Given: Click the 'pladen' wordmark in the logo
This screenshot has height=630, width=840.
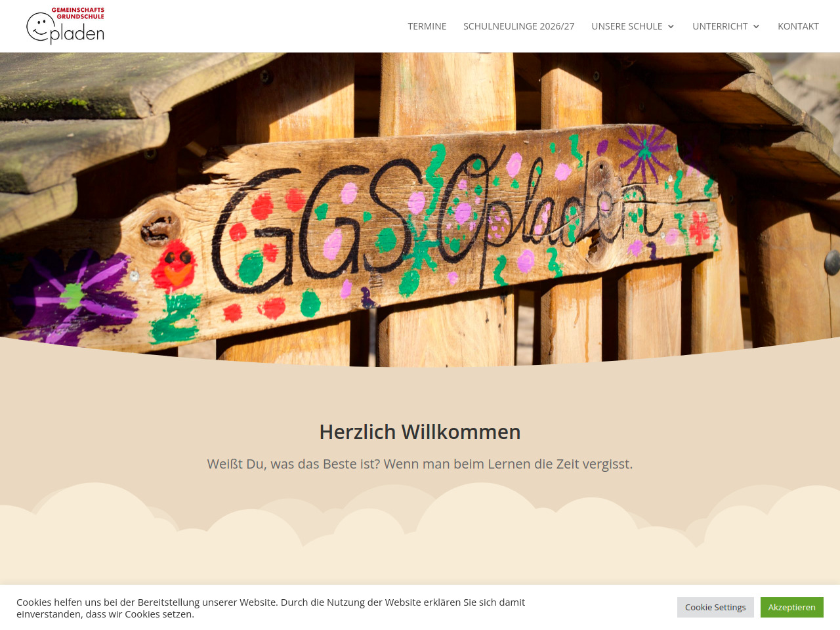Looking at the screenshot, I should coord(77,34).
